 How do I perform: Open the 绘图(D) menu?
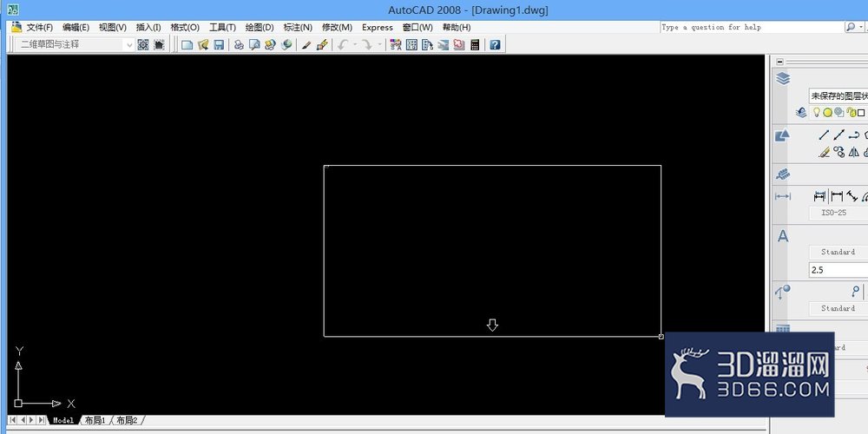260,27
